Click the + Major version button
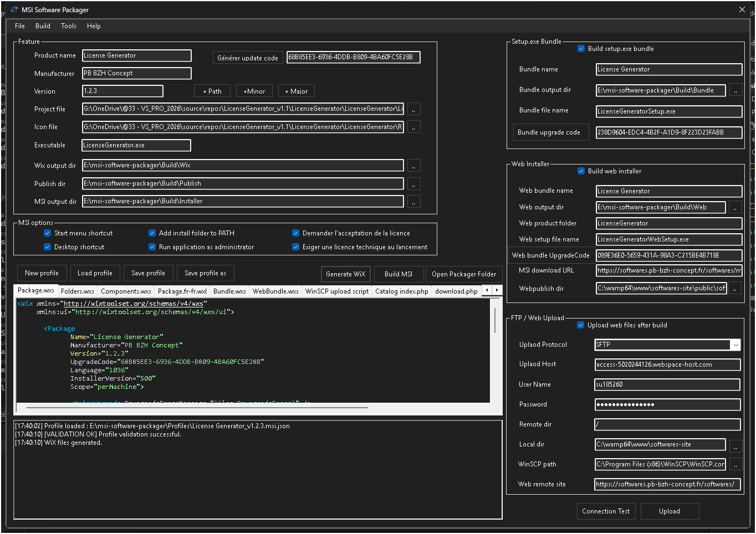 click(297, 91)
